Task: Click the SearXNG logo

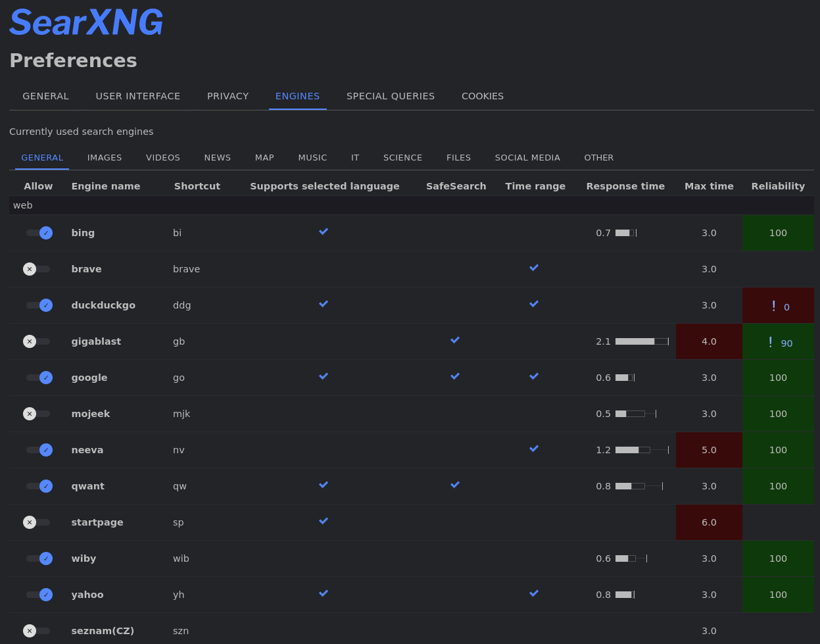Action: tap(86, 22)
